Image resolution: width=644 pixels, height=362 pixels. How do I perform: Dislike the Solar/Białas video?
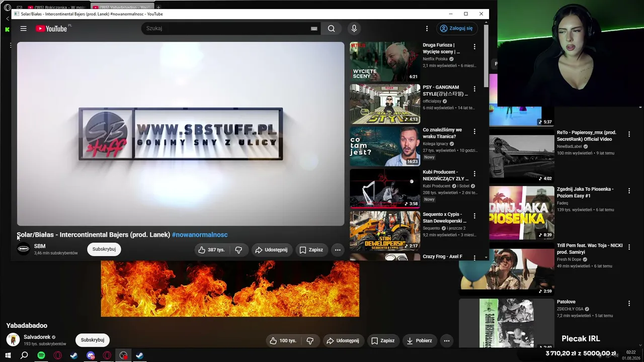tap(238, 250)
